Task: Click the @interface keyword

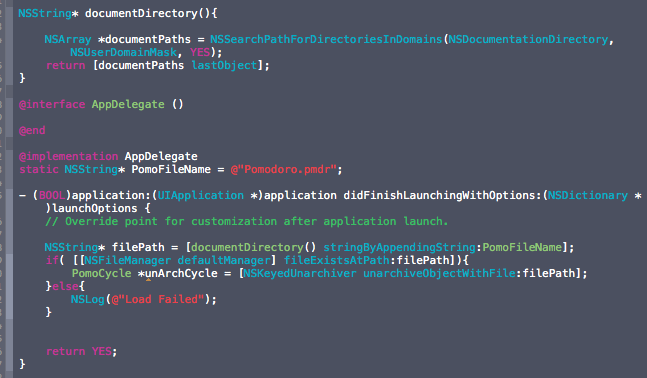Action: pyautogui.click(x=52, y=104)
